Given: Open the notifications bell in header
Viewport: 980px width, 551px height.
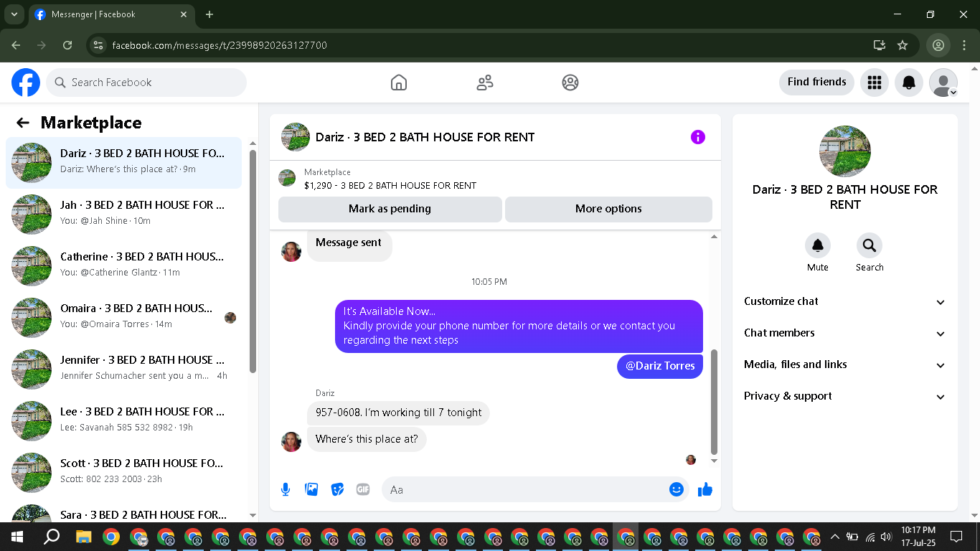Looking at the screenshot, I should 909,83.
